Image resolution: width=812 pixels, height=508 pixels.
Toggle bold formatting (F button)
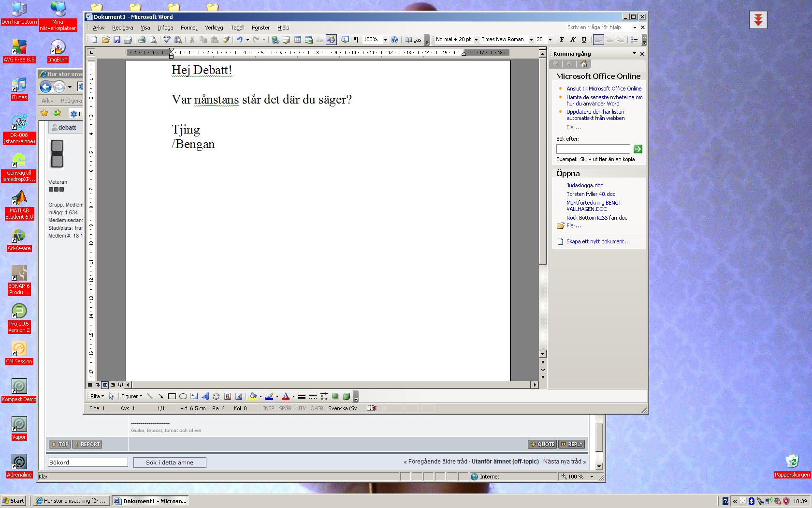tap(562, 40)
